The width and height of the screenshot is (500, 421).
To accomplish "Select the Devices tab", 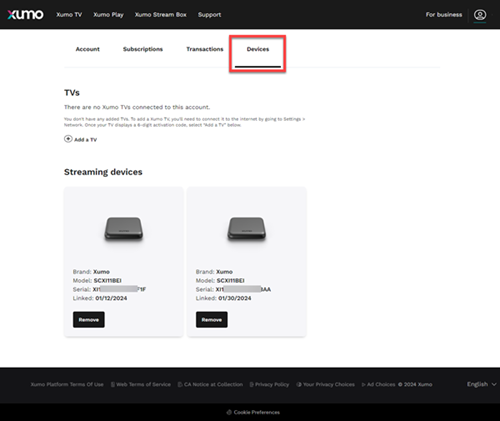I will coord(258,49).
